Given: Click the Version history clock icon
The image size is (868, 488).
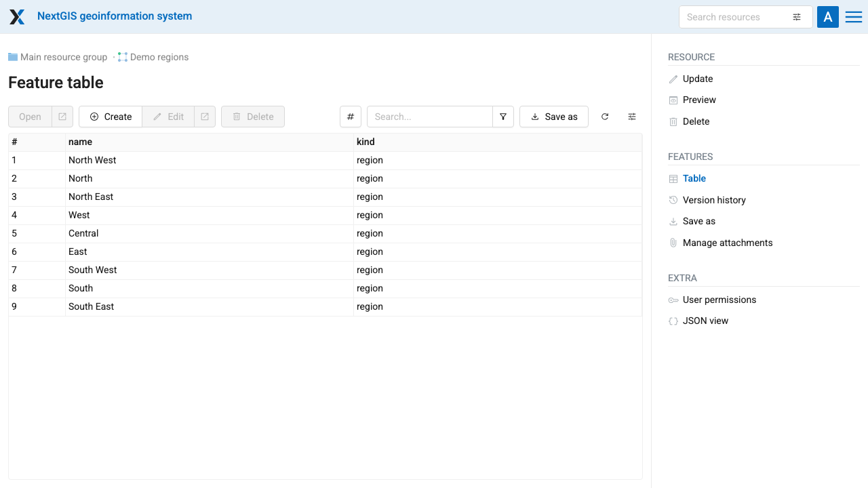Looking at the screenshot, I should point(673,200).
